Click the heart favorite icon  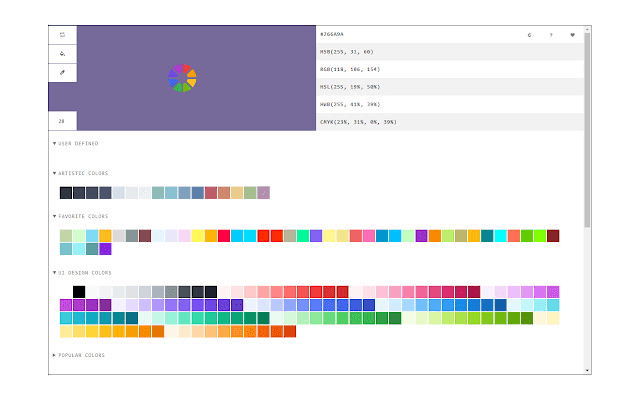(x=572, y=35)
